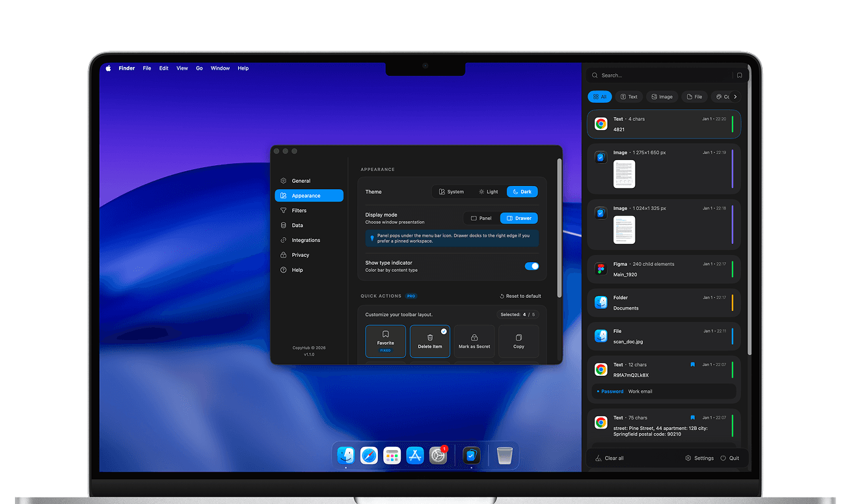Open Privacy settings section
The height and width of the screenshot is (504, 851).
coord(309,255)
